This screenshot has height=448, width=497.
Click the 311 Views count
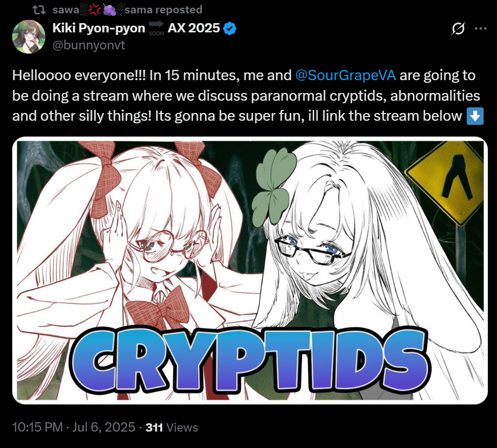coord(171,427)
